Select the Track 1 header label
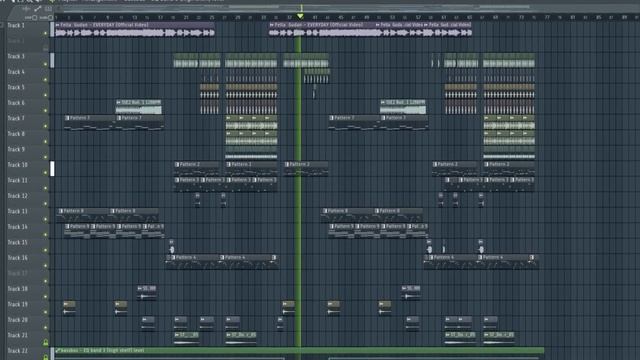 coord(16,25)
